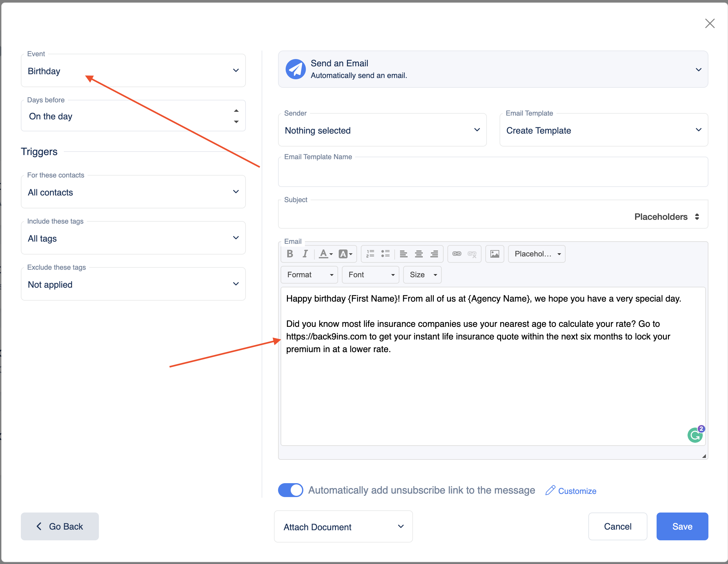Viewport: 728px width, 564px height.
Task: Toggle italic formatting in email editor
Action: click(x=305, y=254)
